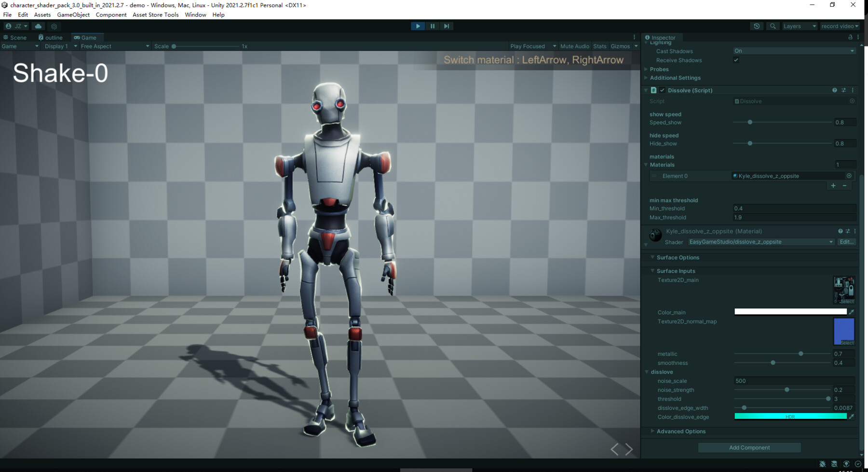The image size is (868, 472).
Task: Click the cloud collaboration icon in the toolbar
Action: click(38, 26)
